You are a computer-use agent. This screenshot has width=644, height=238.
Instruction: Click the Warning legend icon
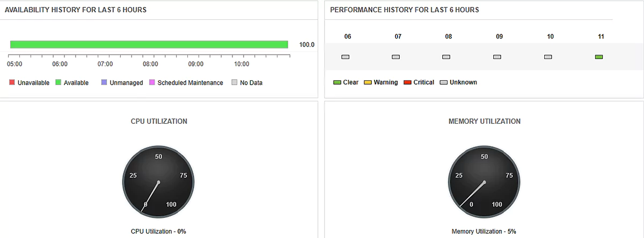[368, 83]
